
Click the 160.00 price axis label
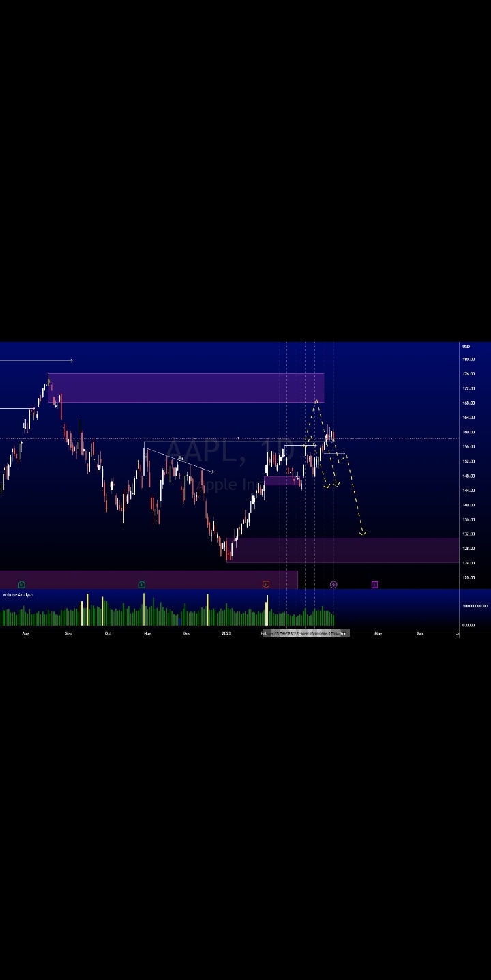[468, 432]
